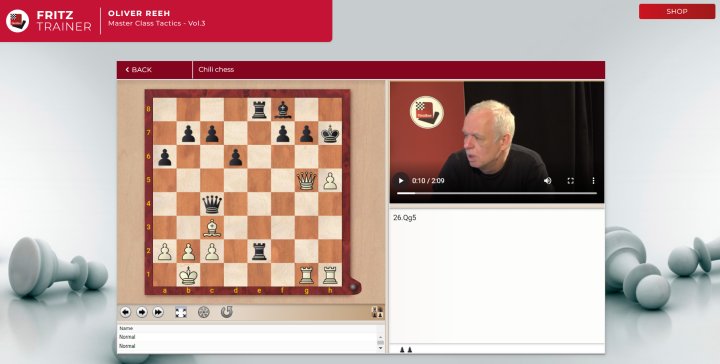Go back one move with left arrow
The height and width of the screenshot is (364, 720).
coord(125,312)
